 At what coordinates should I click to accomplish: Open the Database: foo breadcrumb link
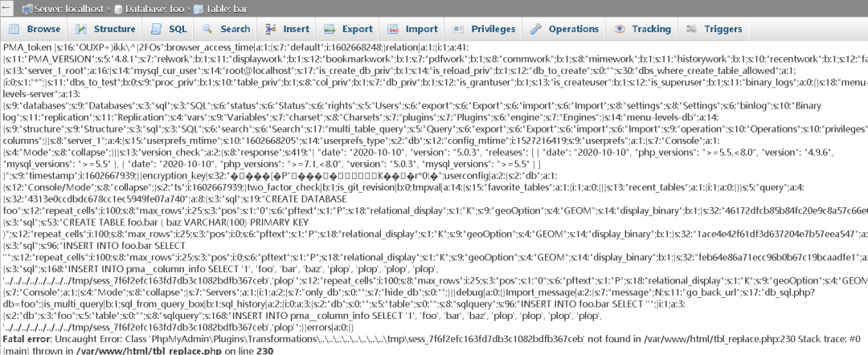pyautogui.click(x=154, y=9)
